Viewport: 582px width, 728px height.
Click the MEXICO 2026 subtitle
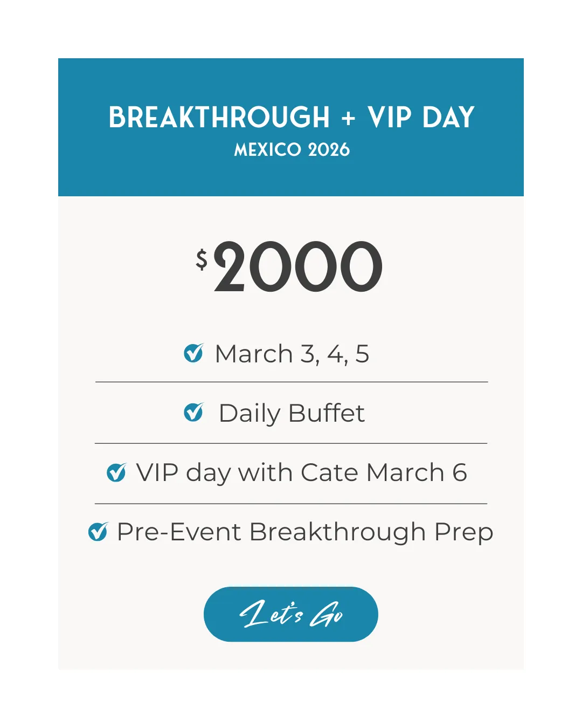(292, 150)
